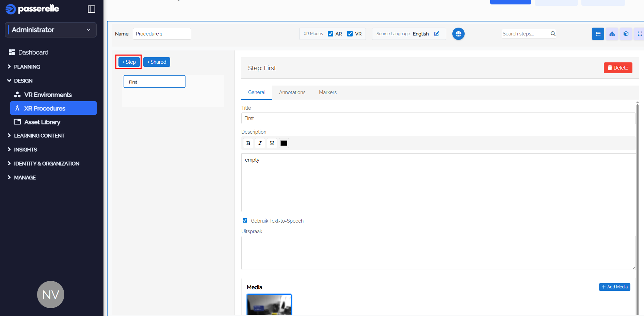Screen dimensions: 644x316
Task: Delete the First step
Action: 618,68
